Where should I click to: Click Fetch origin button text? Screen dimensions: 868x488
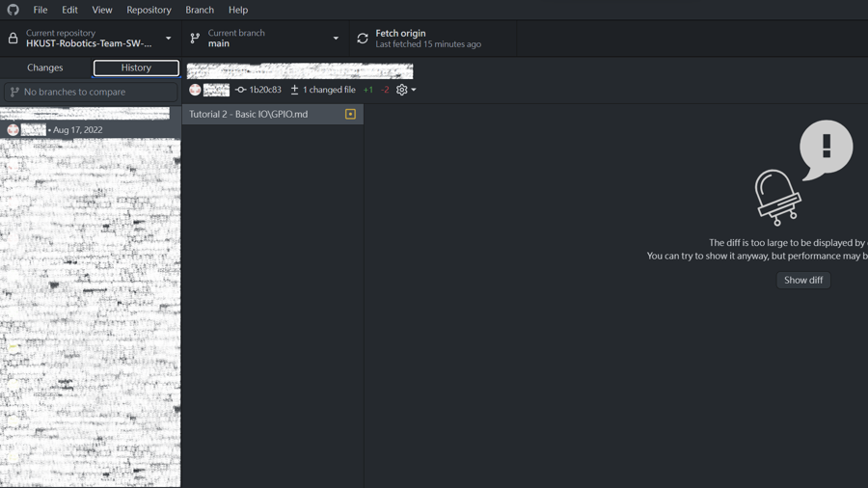[400, 34]
